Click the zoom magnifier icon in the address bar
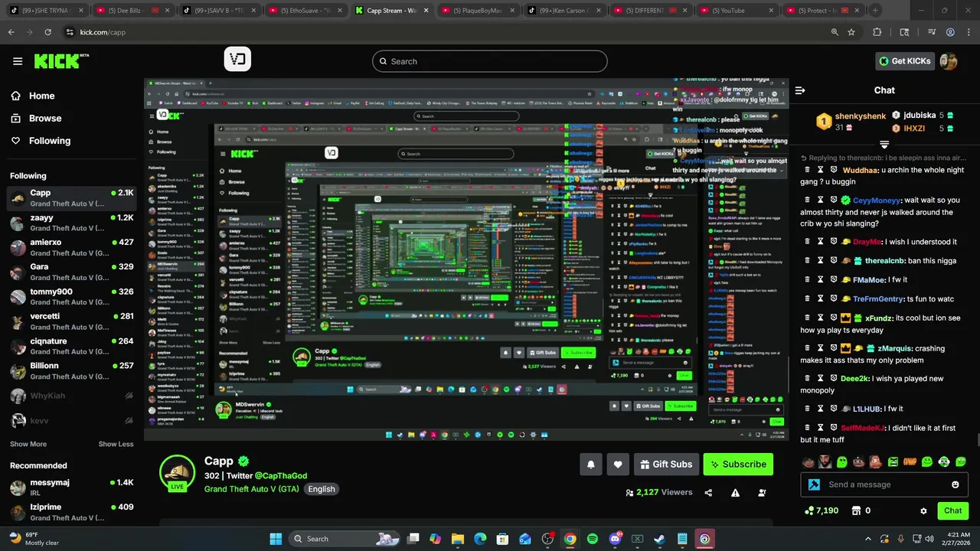 (x=835, y=32)
